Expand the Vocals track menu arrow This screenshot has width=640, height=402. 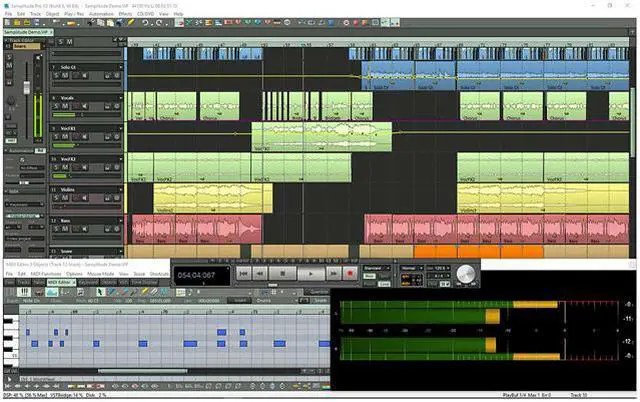coord(121,98)
